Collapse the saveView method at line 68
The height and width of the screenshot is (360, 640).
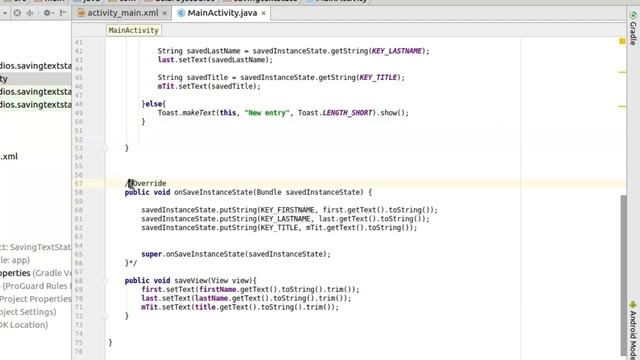[x=105, y=281]
